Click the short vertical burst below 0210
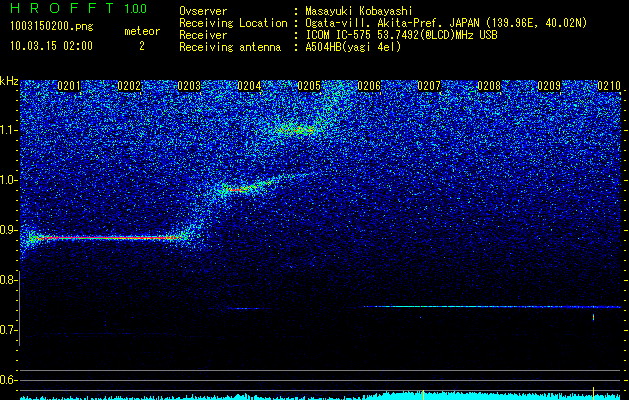Image resolution: width=629 pixels, height=400 pixels. click(x=593, y=317)
